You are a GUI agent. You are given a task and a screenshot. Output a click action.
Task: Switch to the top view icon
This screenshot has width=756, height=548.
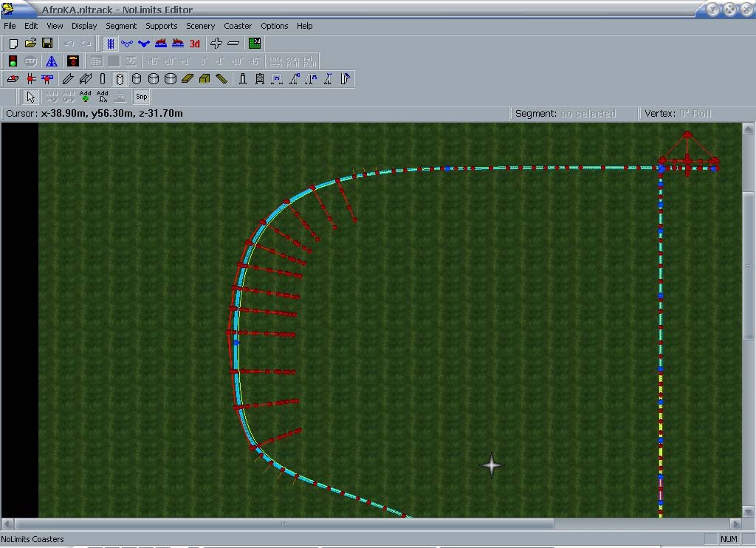(111, 44)
